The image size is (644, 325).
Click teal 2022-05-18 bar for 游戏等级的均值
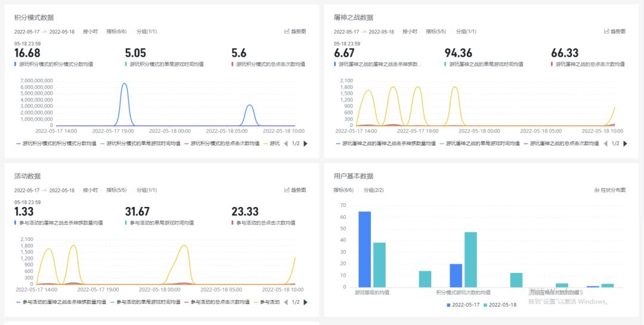(379, 265)
